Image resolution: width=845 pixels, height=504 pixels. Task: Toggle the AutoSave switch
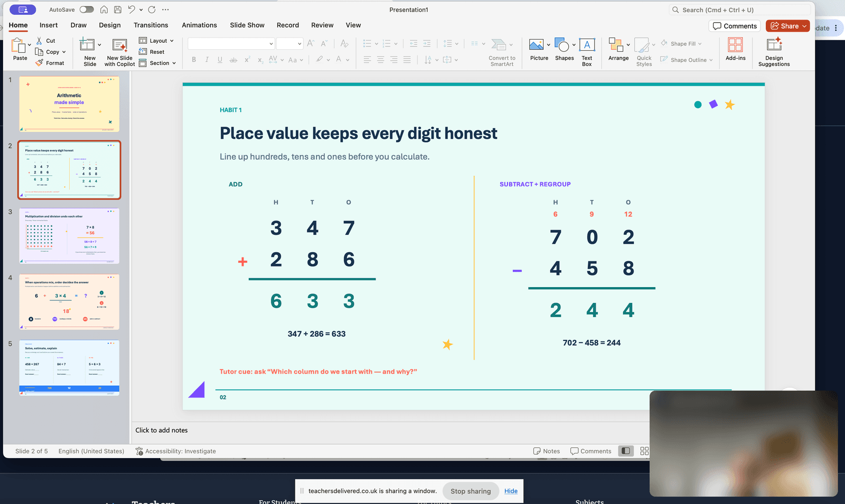pyautogui.click(x=87, y=9)
